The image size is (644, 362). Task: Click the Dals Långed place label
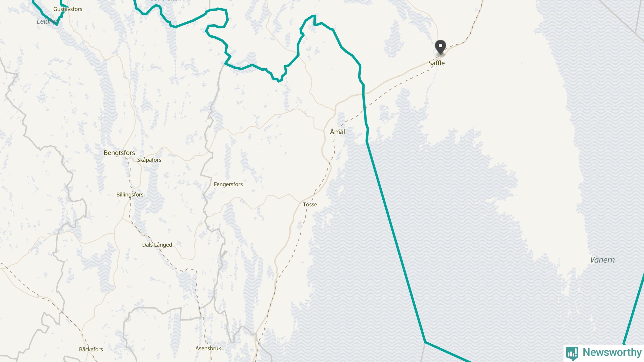(x=157, y=245)
